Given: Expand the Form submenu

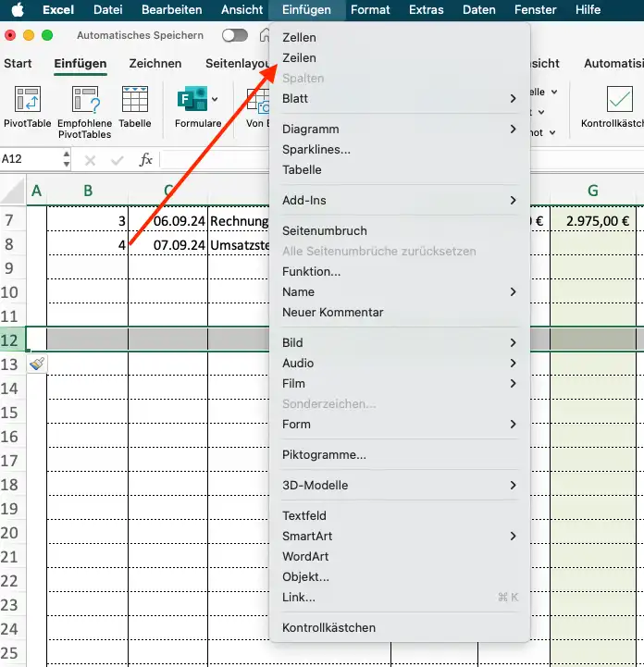Looking at the screenshot, I should tap(513, 424).
